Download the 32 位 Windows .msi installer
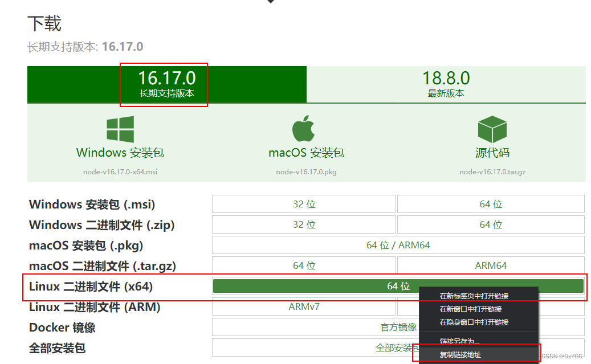Image resolution: width=591 pixels, height=364 pixels. point(304,205)
